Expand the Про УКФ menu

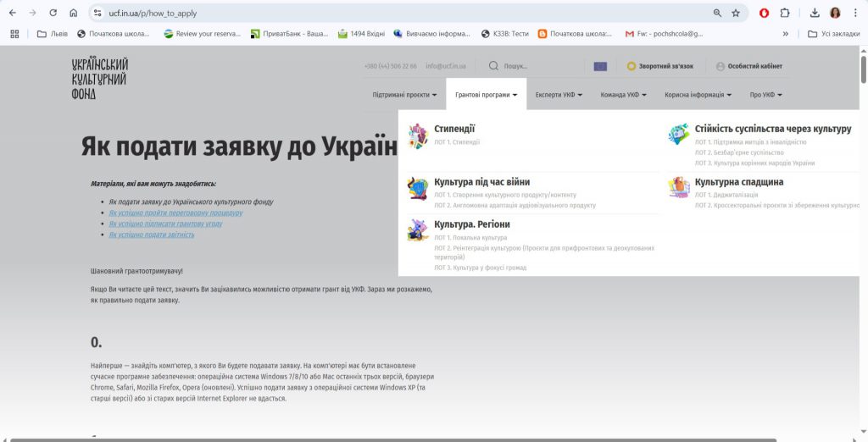pyautogui.click(x=766, y=95)
